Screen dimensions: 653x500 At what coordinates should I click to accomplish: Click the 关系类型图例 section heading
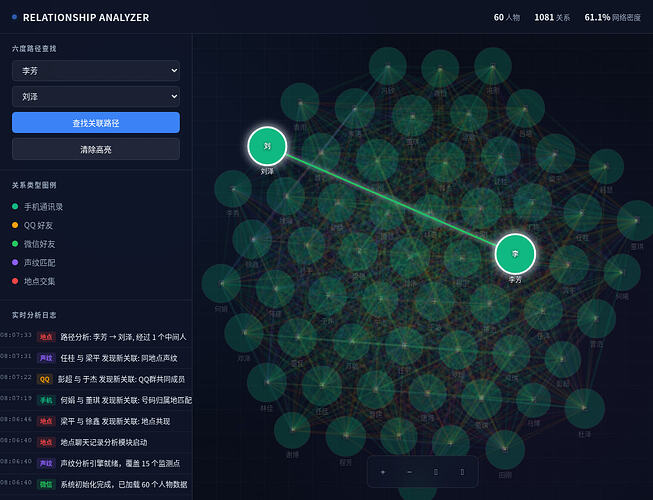click(34, 185)
